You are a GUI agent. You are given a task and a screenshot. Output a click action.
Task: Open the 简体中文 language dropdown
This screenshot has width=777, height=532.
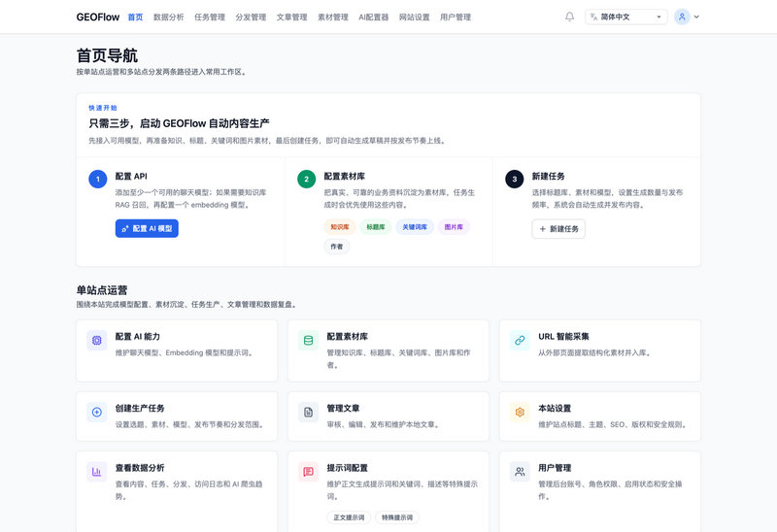[625, 17]
